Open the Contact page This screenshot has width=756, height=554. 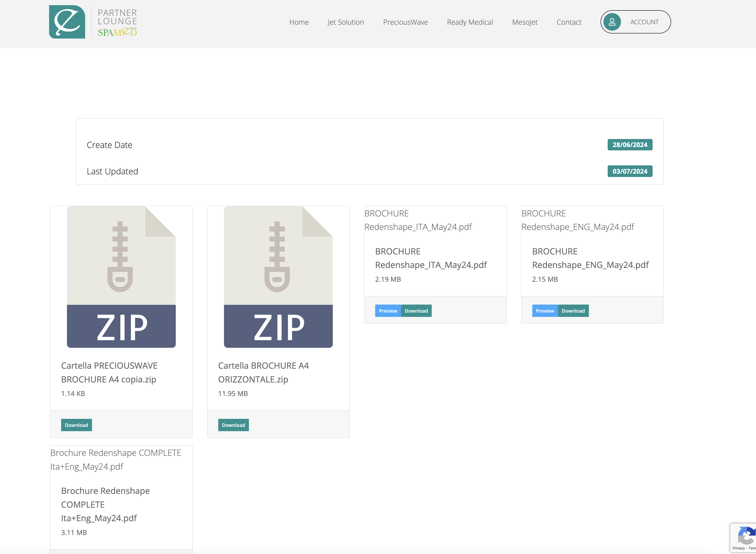pos(569,22)
